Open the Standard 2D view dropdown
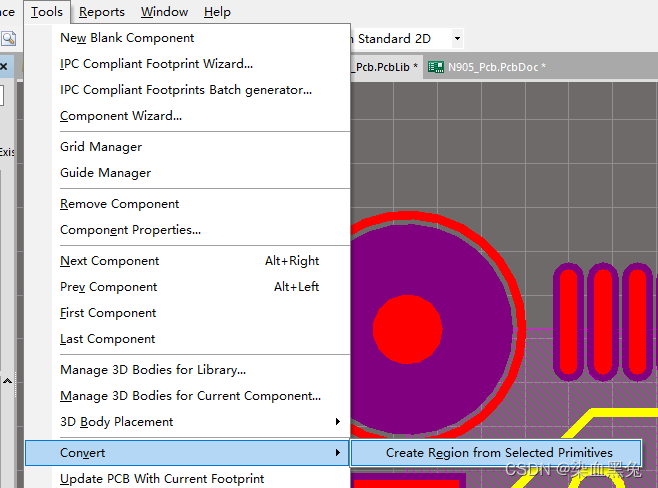658x488 pixels. click(x=457, y=39)
